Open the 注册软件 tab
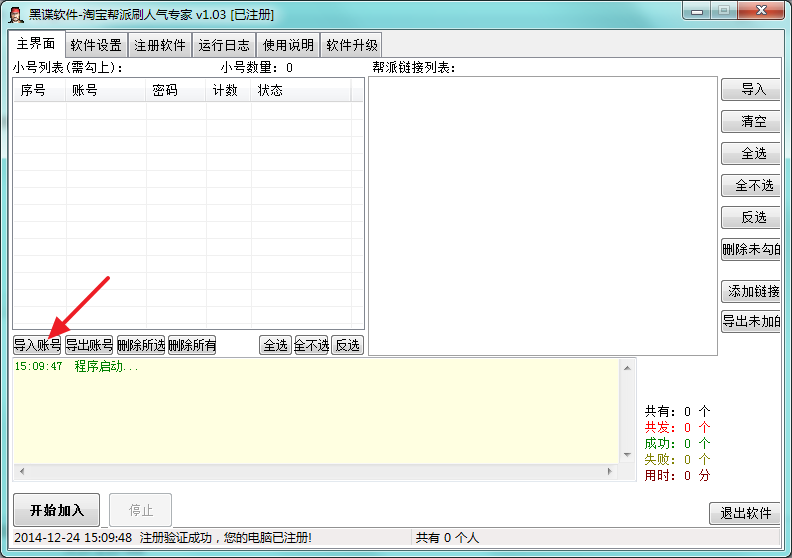The height and width of the screenshot is (558, 792). pyautogui.click(x=160, y=45)
